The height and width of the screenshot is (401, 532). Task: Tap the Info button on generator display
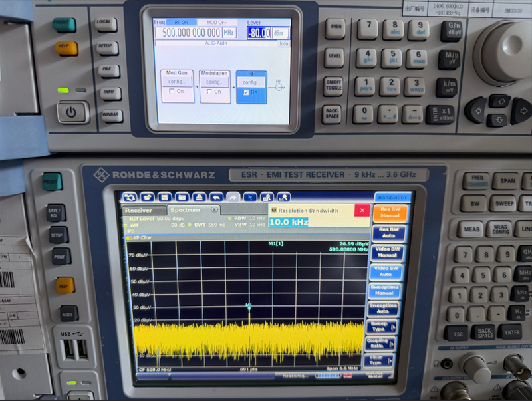[284, 43]
